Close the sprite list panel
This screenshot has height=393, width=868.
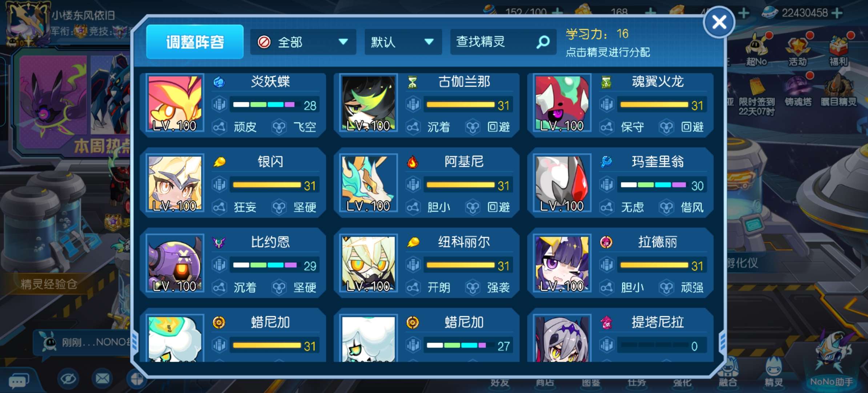719,22
